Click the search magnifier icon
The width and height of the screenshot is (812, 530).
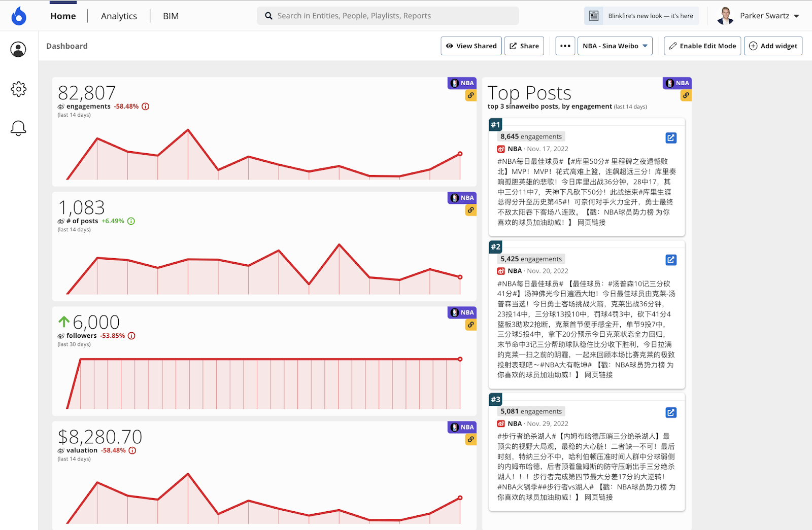pyautogui.click(x=268, y=16)
